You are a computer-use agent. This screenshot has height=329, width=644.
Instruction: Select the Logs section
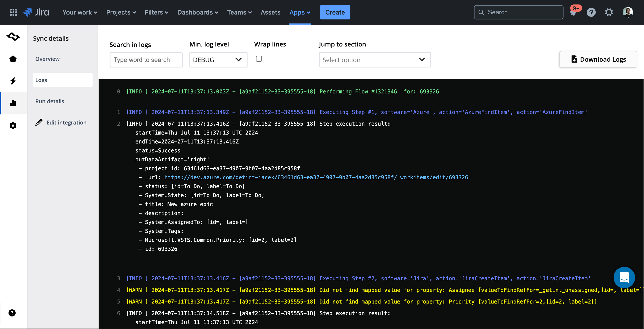click(x=63, y=80)
